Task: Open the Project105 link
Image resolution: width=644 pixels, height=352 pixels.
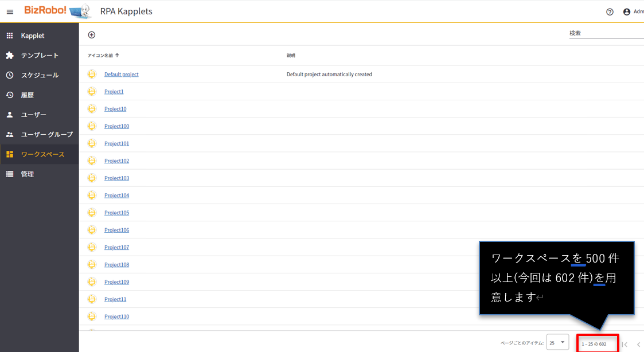Action: 116,213
